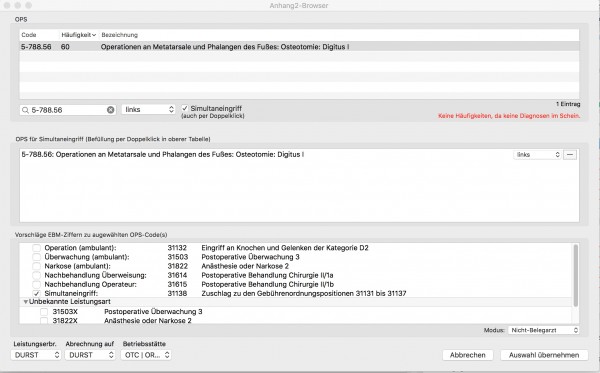Click 'Operationen an Metatarsale' description in top table
The height and width of the screenshot is (373, 600).
[225, 47]
